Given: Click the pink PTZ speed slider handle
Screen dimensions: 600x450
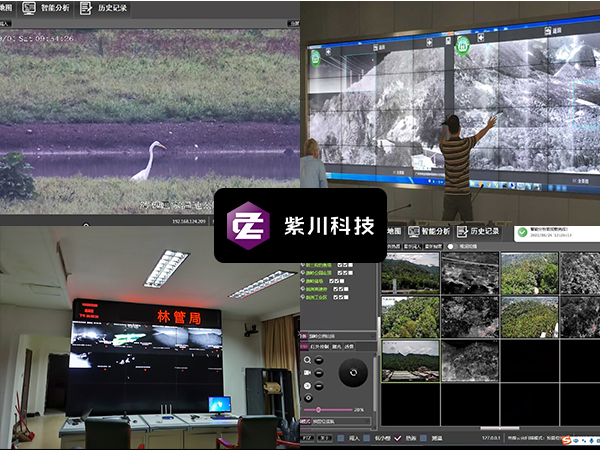Looking at the screenshot, I should [x=318, y=410].
